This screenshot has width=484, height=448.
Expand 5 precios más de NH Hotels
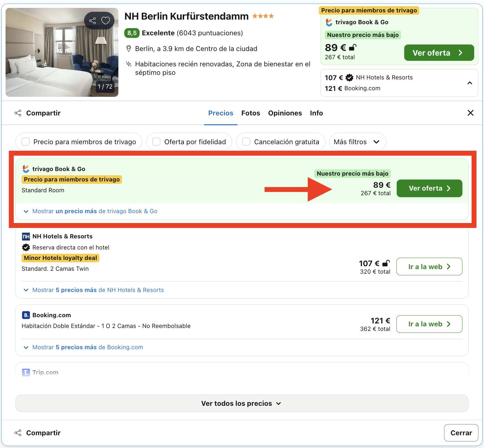94,290
